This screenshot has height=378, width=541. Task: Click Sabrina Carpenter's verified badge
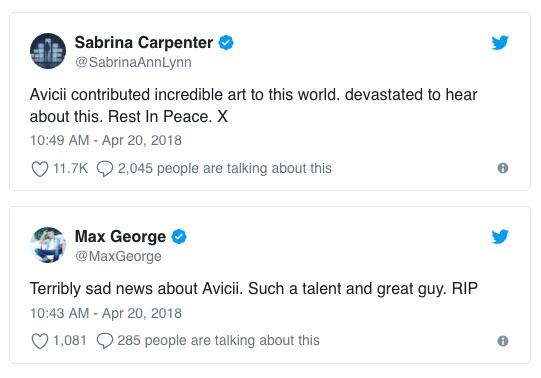click(x=226, y=43)
